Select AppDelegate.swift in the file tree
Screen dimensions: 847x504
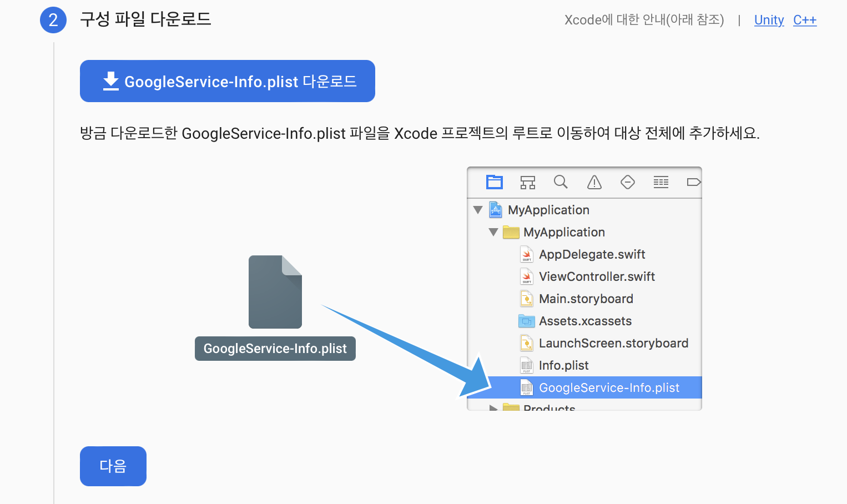(585, 254)
